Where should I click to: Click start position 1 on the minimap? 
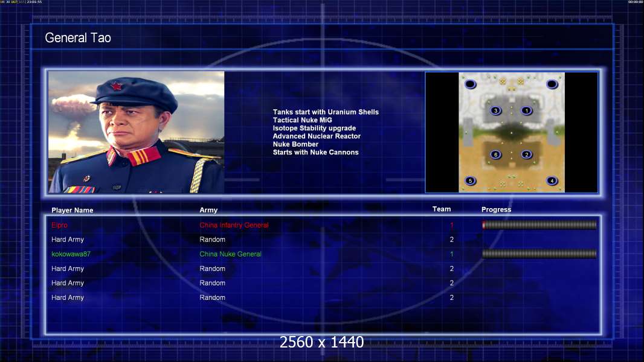[527, 110]
